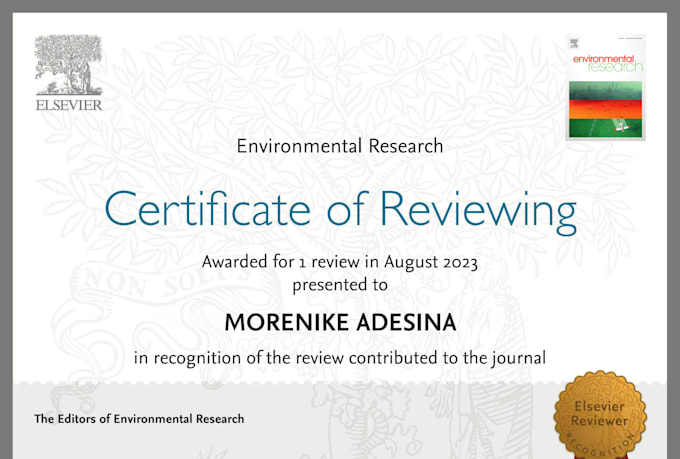Click the "presented to" text
The height and width of the screenshot is (459, 680).
point(340,285)
